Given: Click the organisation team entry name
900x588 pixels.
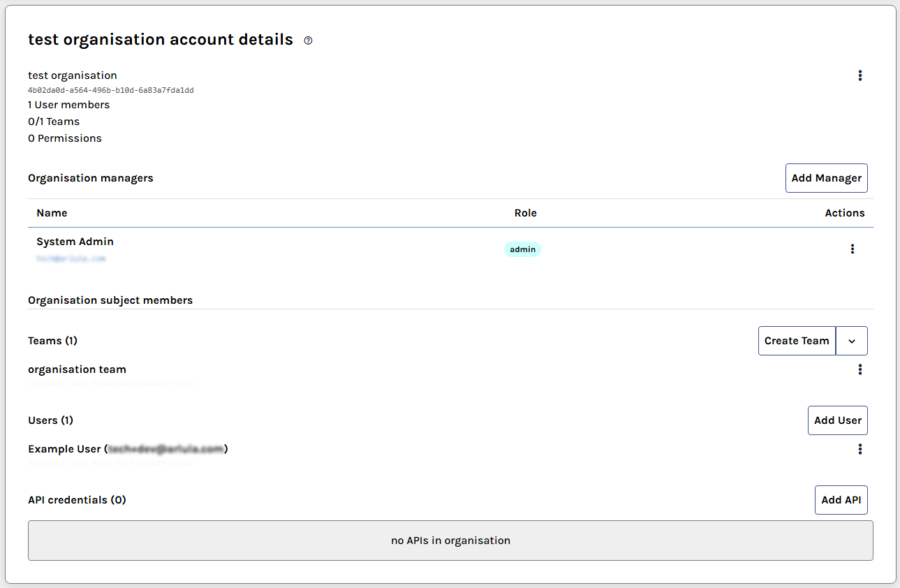Looking at the screenshot, I should click(77, 369).
